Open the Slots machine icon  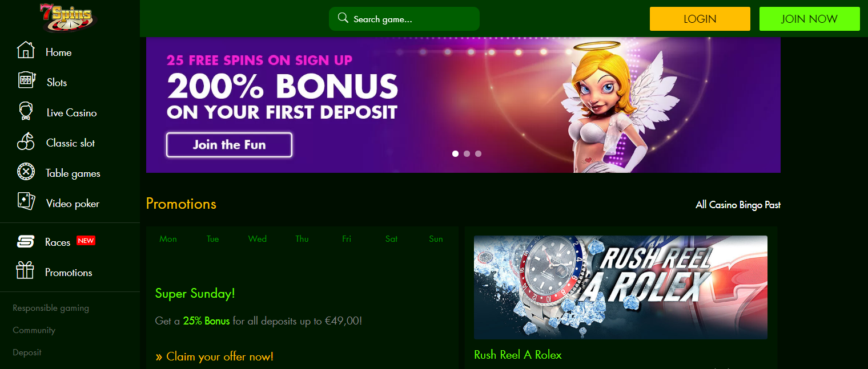click(x=26, y=80)
